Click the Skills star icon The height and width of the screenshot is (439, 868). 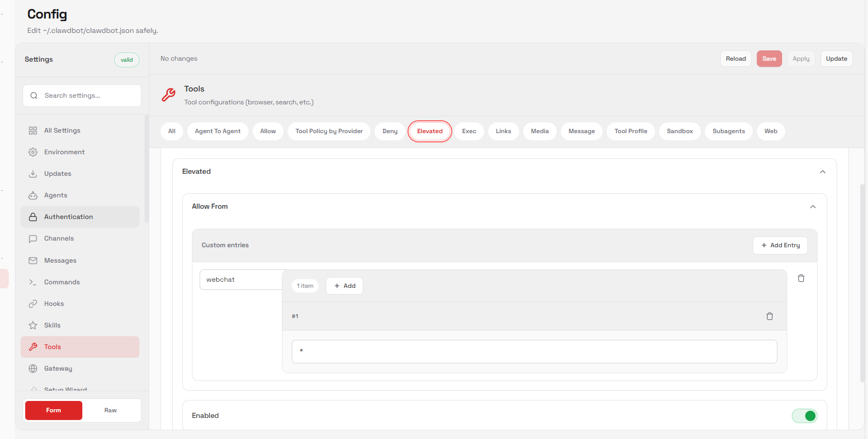[x=33, y=325]
